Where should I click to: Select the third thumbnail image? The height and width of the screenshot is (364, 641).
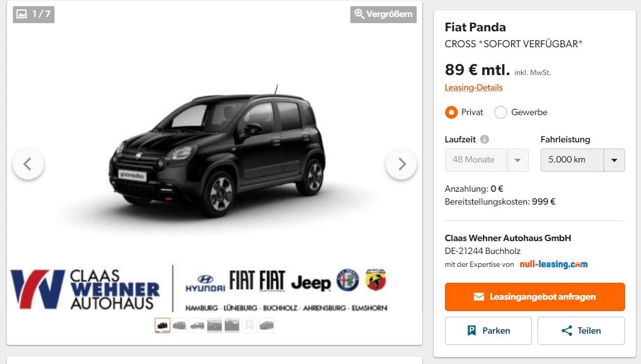(197, 325)
